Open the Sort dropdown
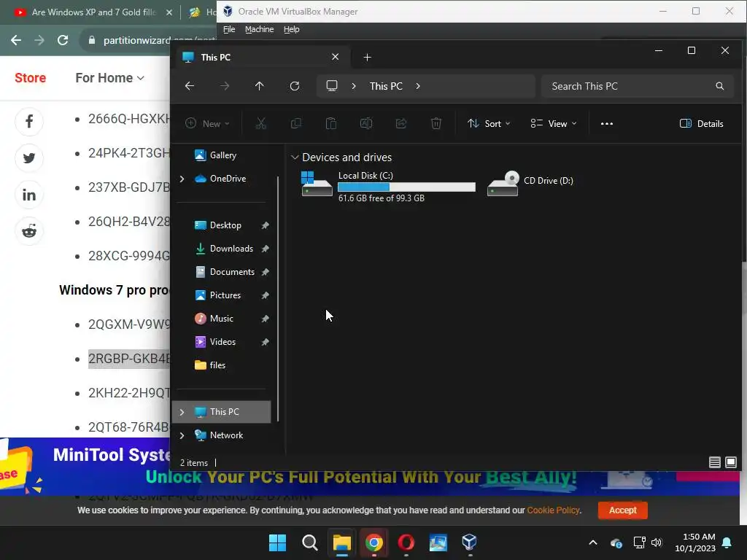747x560 pixels. point(488,124)
